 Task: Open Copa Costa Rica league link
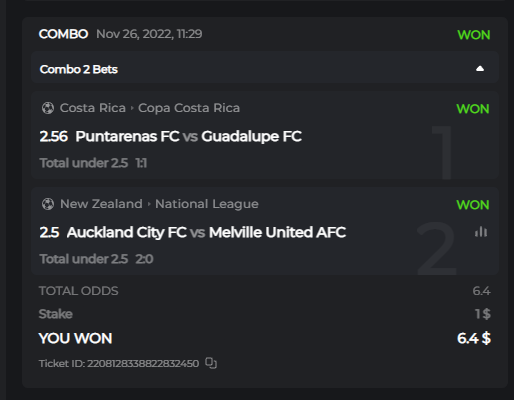coord(189,108)
